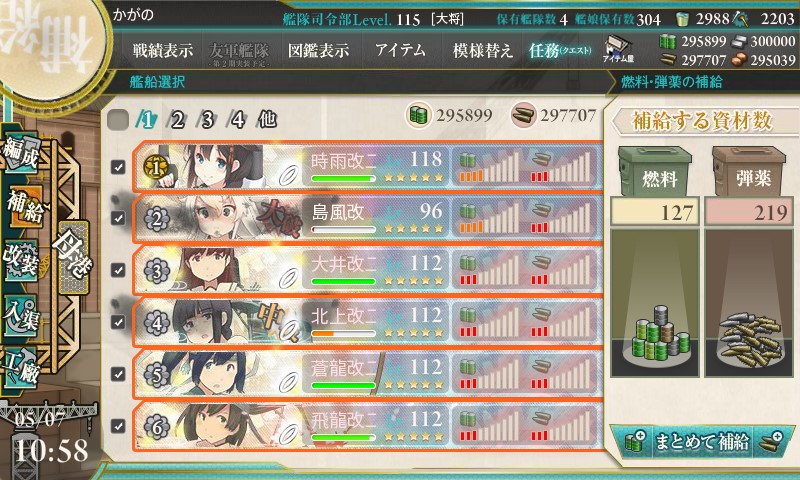Select the 北上改二 ship row

tap(367, 322)
